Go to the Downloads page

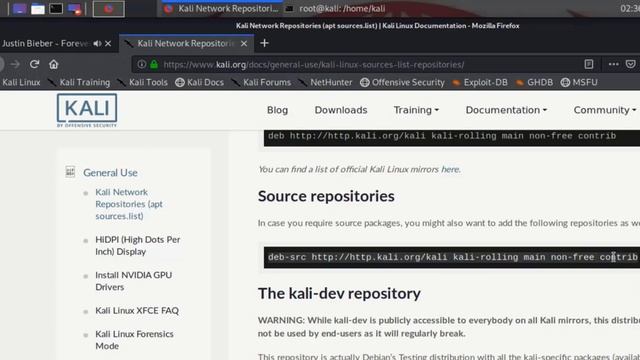(341, 110)
